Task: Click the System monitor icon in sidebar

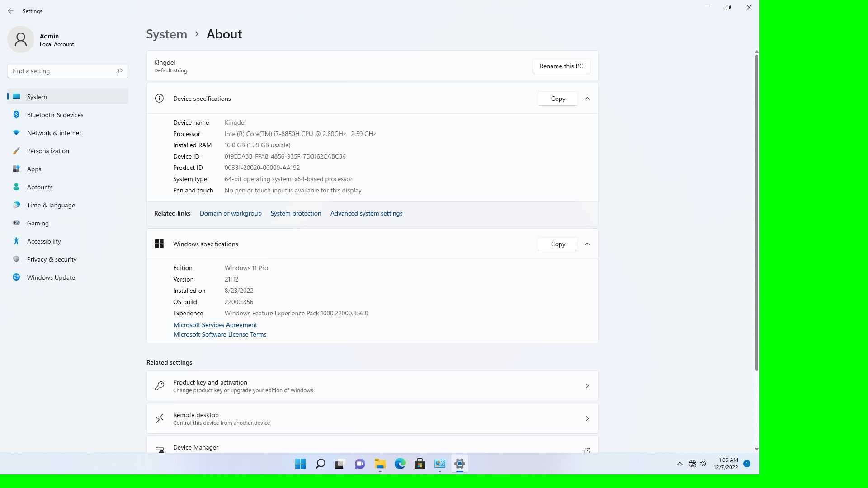Action: (16, 96)
